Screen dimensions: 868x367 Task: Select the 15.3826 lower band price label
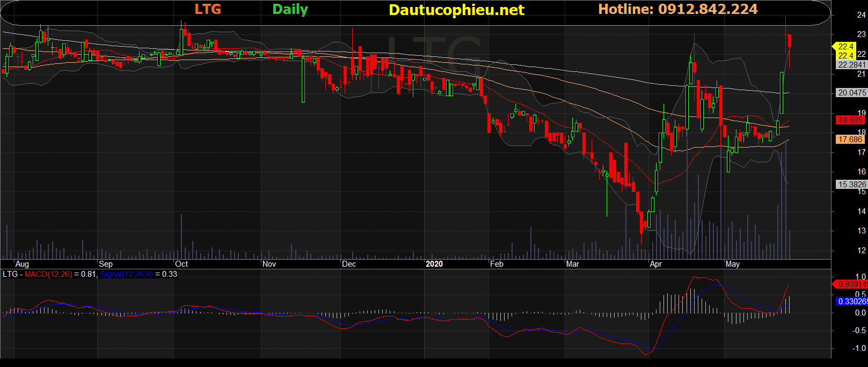pos(852,185)
